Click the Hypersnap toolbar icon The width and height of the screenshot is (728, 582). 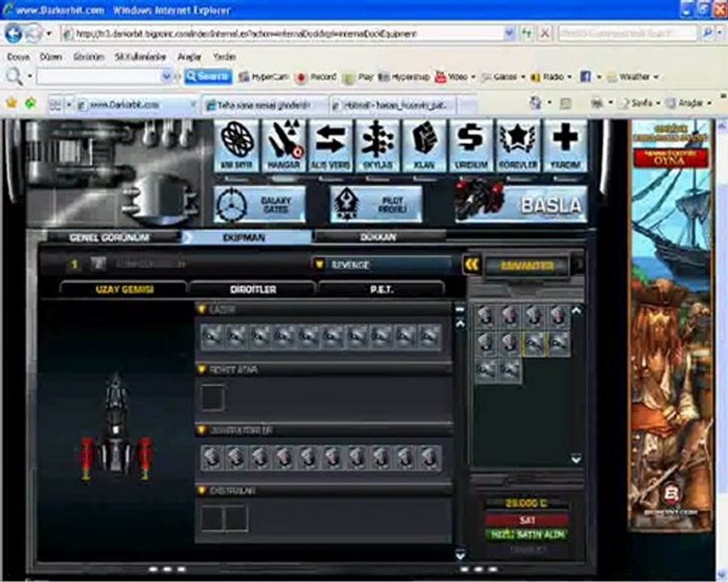coord(404,77)
